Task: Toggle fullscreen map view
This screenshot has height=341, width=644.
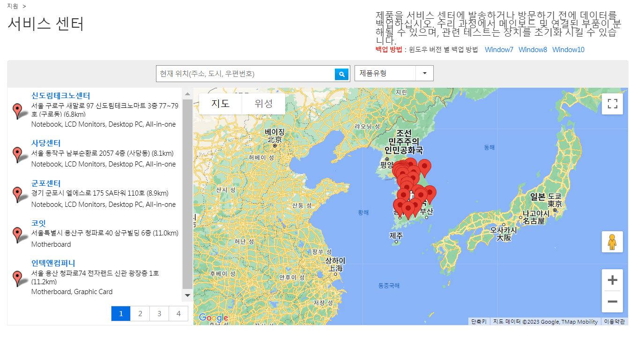Action: [x=612, y=104]
